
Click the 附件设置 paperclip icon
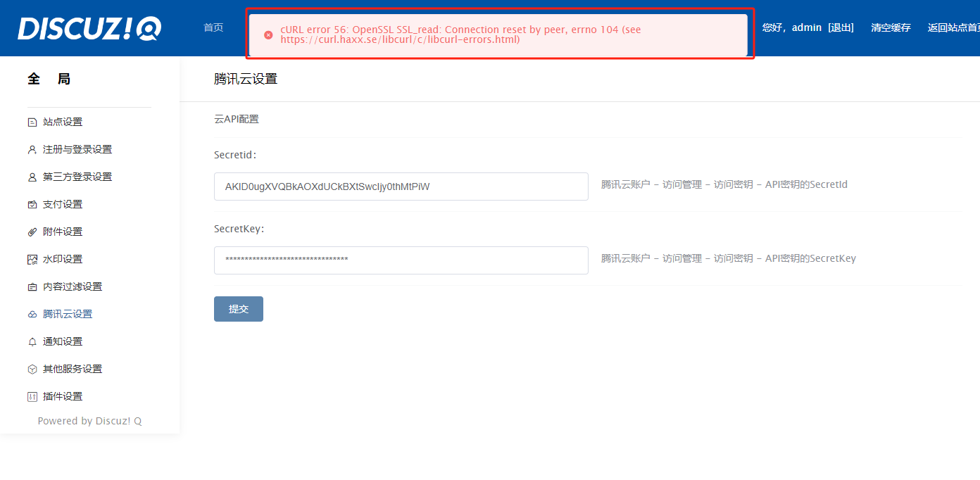[x=32, y=232]
